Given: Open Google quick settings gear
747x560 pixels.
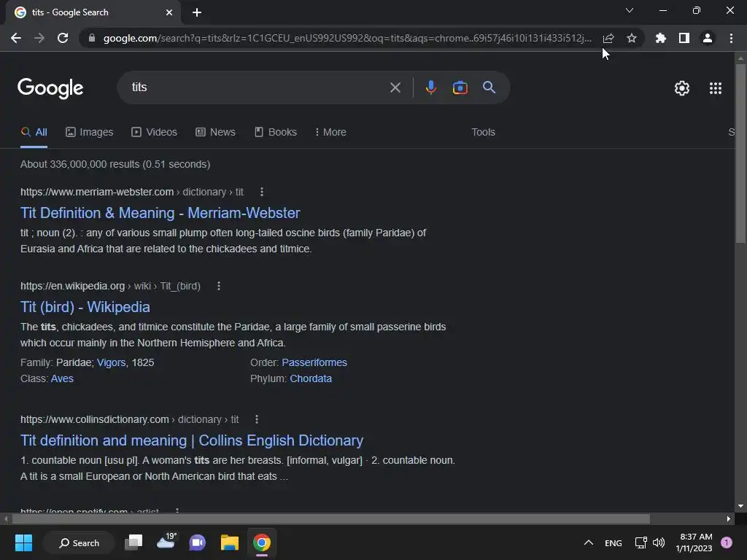Looking at the screenshot, I should click(x=682, y=88).
